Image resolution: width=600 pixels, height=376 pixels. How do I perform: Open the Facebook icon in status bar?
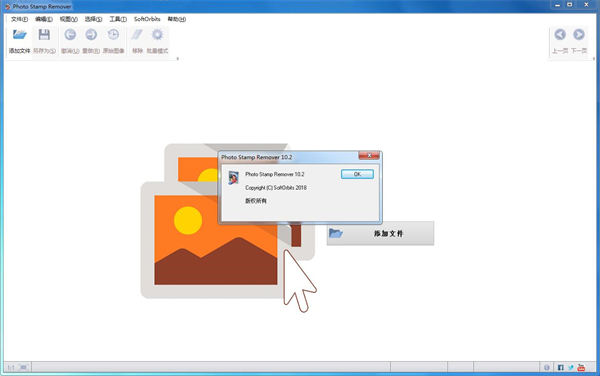pyautogui.click(x=561, y=368)
